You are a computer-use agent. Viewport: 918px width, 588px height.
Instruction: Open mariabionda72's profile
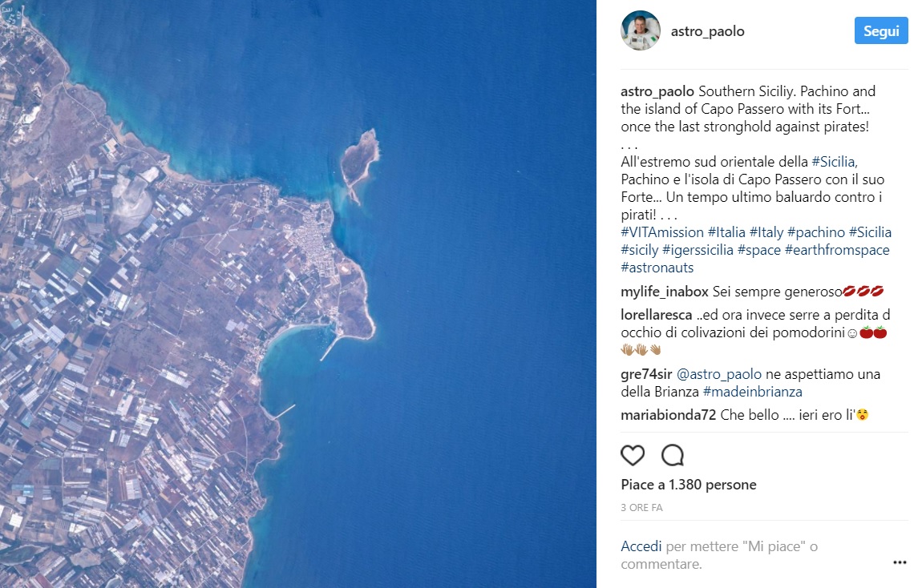[669, 415]
